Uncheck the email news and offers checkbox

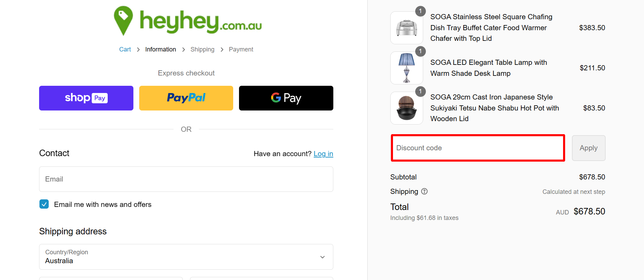(44, 204)
